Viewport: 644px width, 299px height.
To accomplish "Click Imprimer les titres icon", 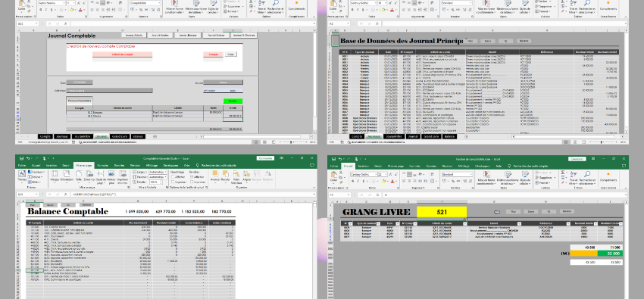I will tap(123, 176).
